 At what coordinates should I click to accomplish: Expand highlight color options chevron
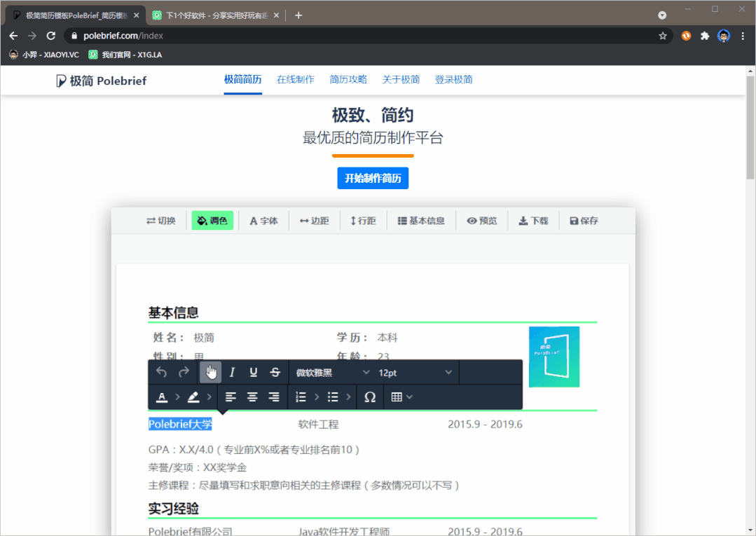point(209,397)
